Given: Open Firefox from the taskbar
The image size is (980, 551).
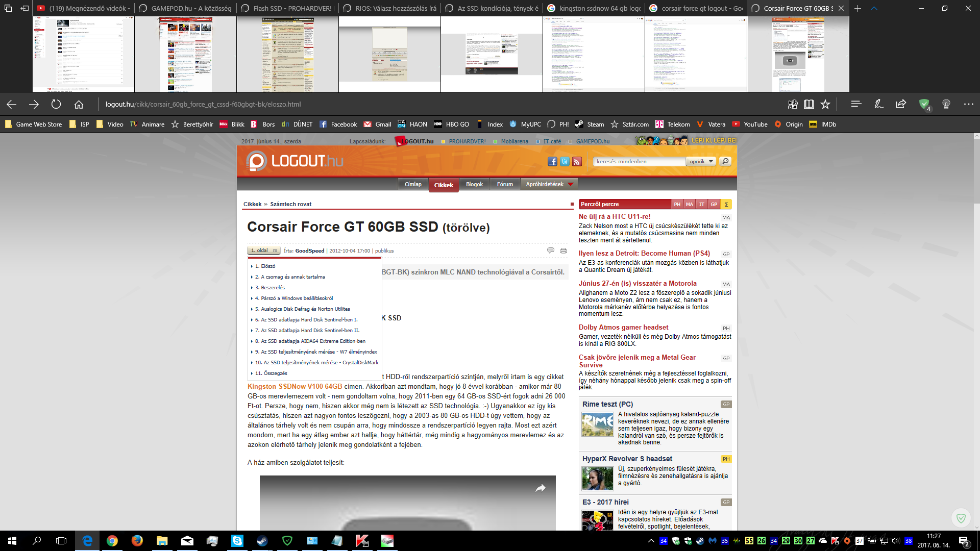Looking at the screenshot, I should pos(137,541).
